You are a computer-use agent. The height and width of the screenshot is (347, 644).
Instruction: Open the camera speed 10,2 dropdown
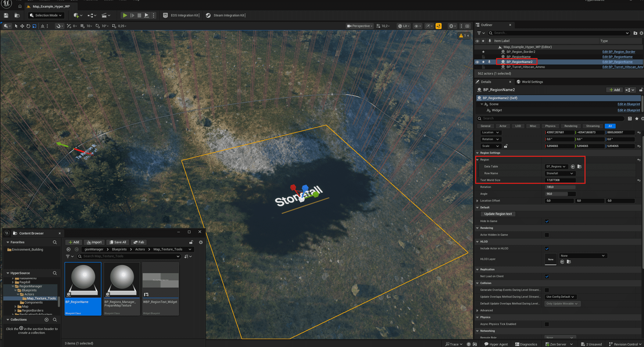[x=383, y=26]
